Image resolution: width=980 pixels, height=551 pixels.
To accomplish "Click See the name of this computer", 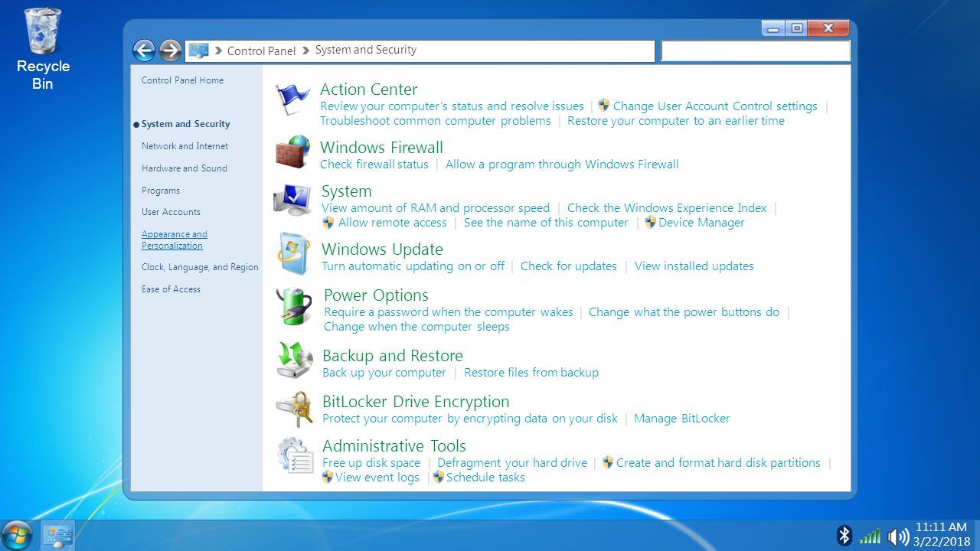I will [x=546, y=223].
